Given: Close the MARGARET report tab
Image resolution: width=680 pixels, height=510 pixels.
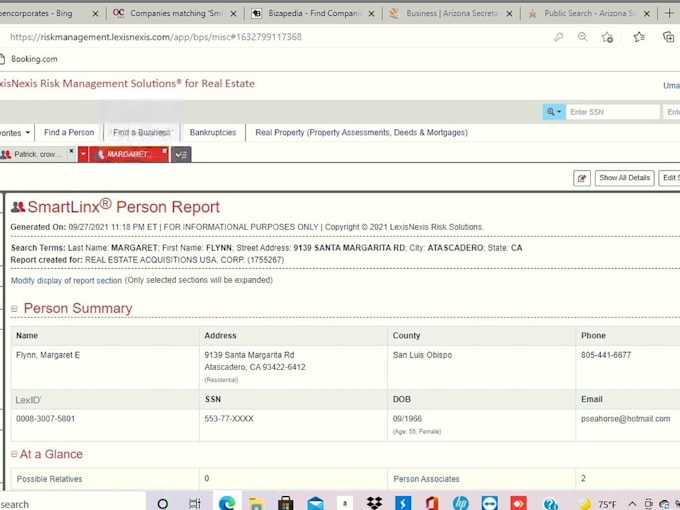Looking at the screenshot, I should coord(164,151).
